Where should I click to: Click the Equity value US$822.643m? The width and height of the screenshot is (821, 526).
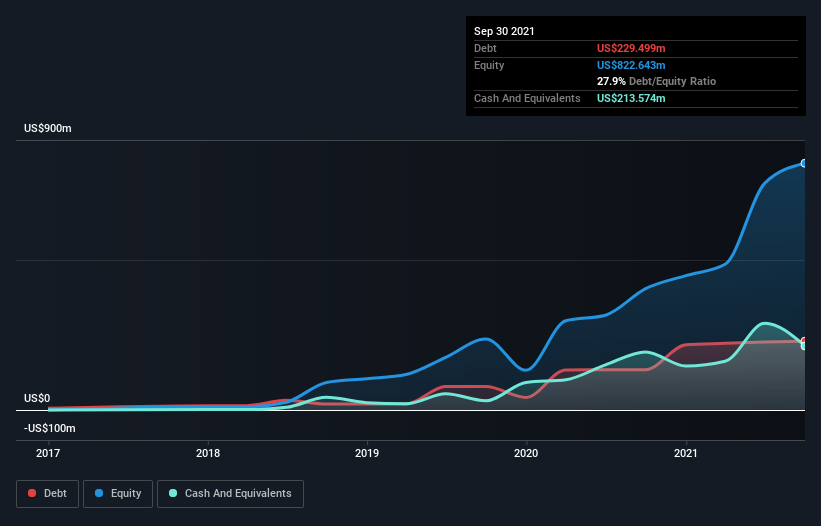(x=631, y=65)
